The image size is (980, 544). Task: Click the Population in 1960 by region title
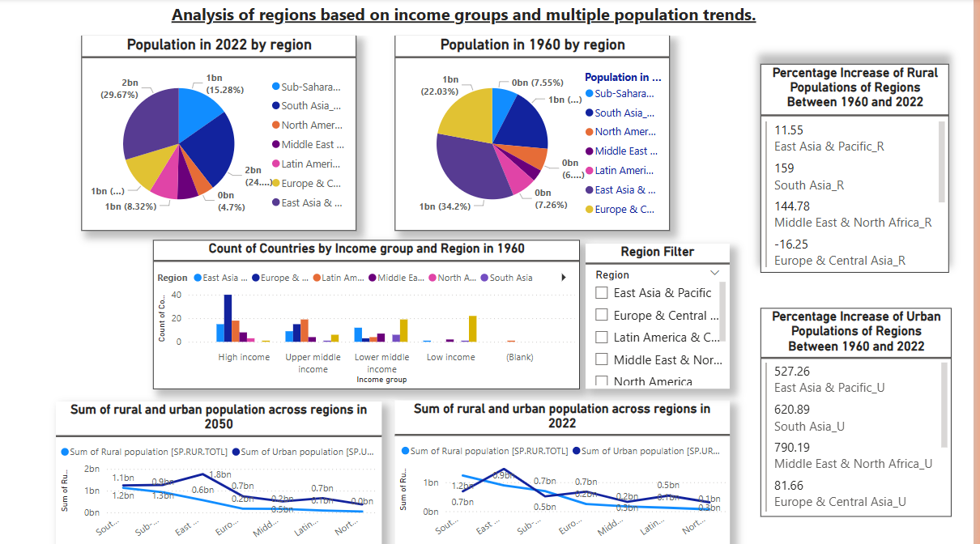point(532,45)
